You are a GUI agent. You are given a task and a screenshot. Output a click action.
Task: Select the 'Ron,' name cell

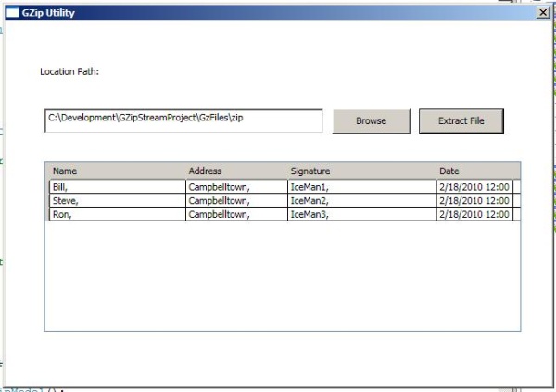[x=118, y=214]
